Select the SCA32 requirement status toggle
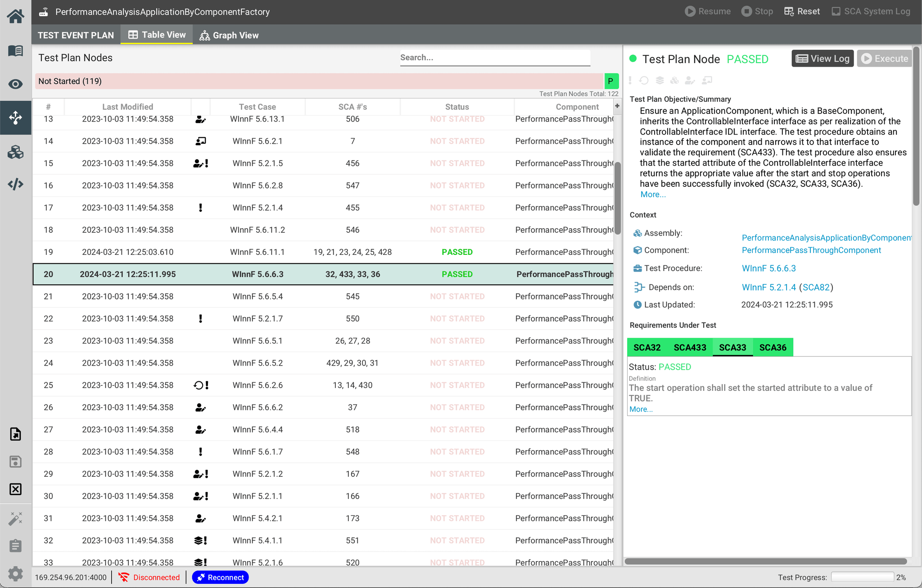 [x=647, y=347]
